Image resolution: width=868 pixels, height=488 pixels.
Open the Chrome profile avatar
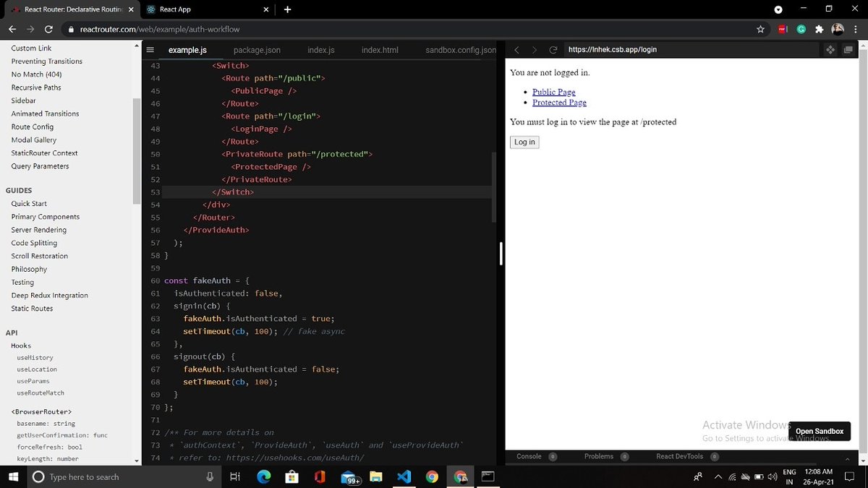[x=838, y=30]
